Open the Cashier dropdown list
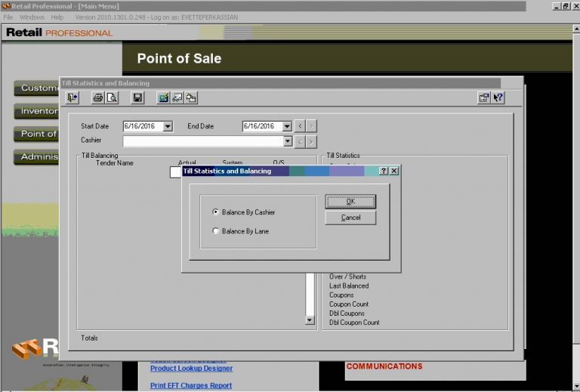580x392 pixels. [287, 140]
